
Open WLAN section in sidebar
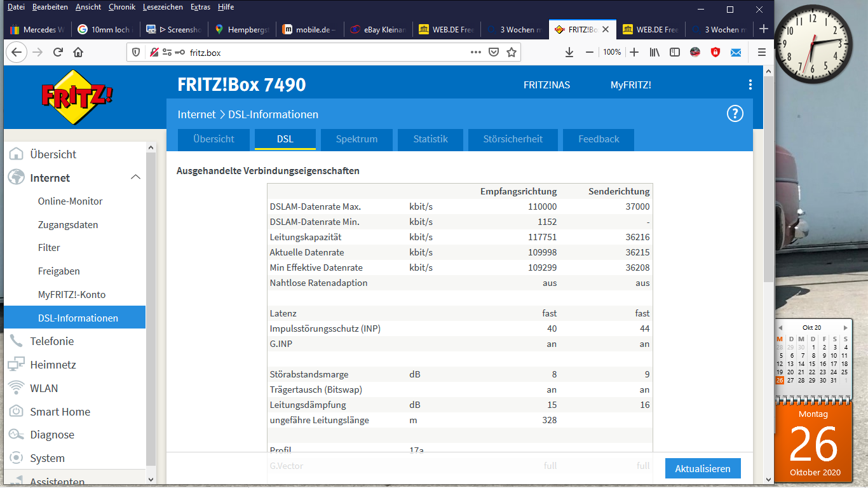coord(44,388)
